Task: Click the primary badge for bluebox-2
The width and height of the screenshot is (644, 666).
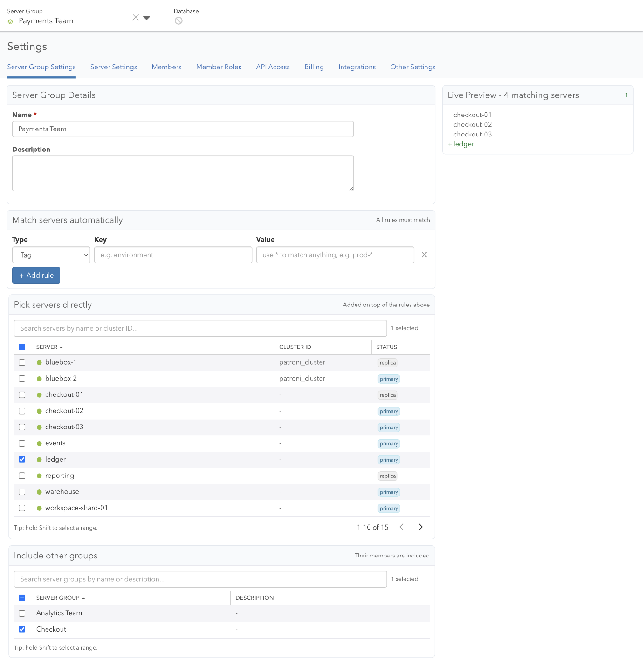Action: pos(389,379)
